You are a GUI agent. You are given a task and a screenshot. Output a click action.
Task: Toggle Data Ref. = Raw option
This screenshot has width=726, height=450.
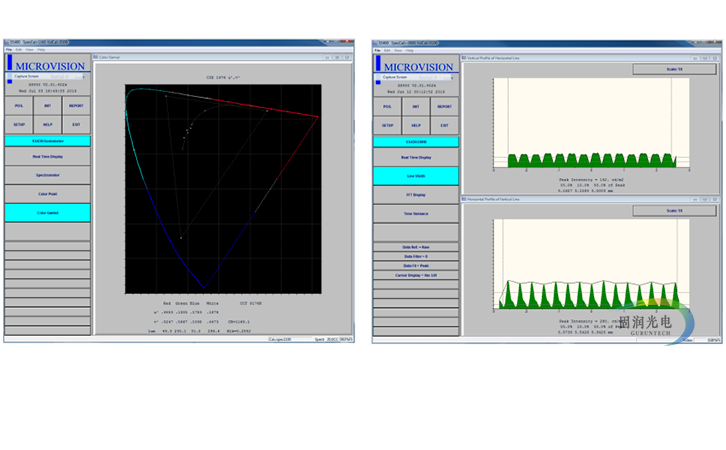point(416,247)
